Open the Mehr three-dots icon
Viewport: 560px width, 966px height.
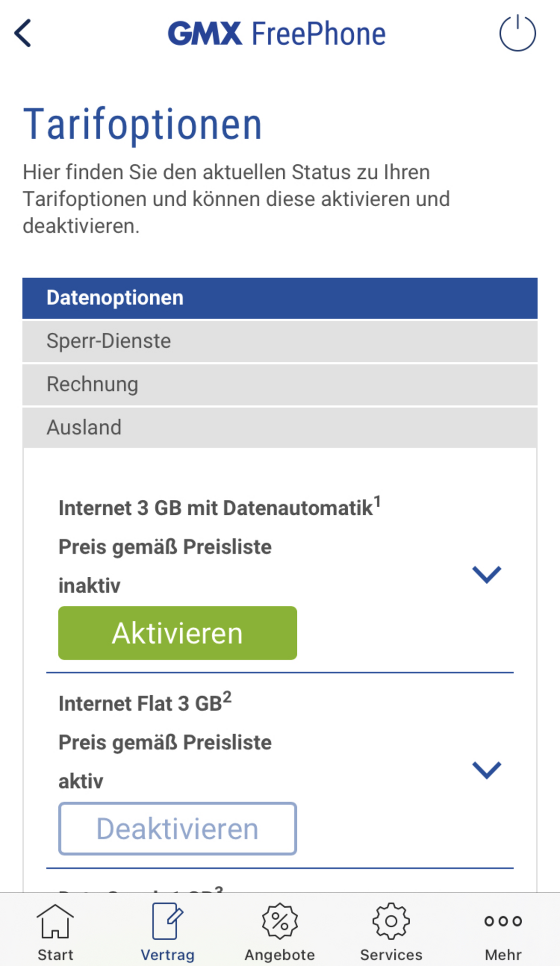pyautogui.click(x=503, y=921)
